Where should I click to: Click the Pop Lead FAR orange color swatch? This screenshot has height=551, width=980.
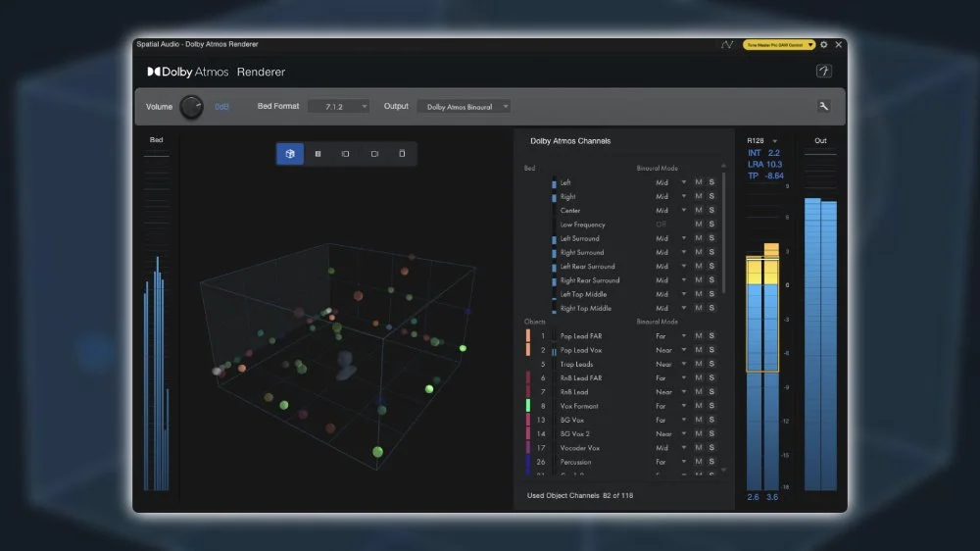(528, 336)
